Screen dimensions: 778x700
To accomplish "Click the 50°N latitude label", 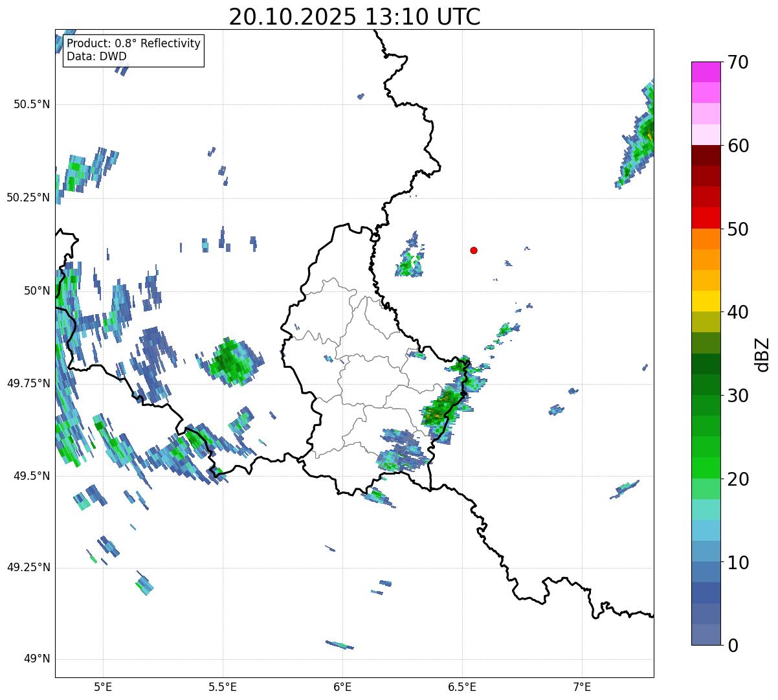I will pos(37,291).
